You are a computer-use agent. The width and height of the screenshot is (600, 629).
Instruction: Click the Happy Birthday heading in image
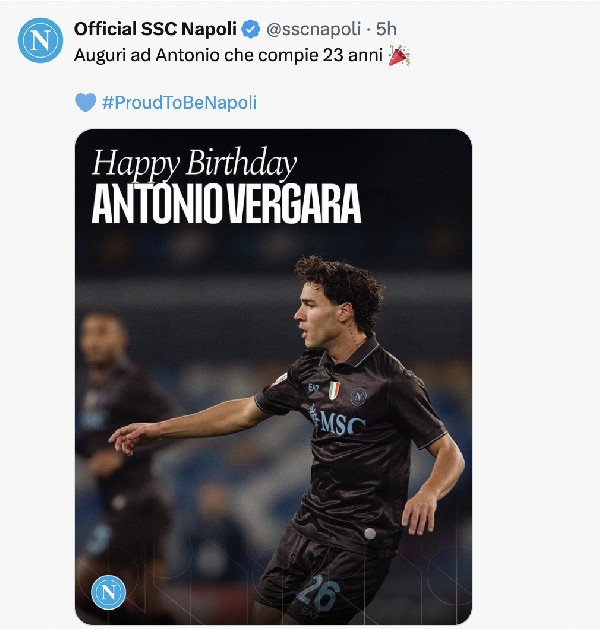(194, 163)
